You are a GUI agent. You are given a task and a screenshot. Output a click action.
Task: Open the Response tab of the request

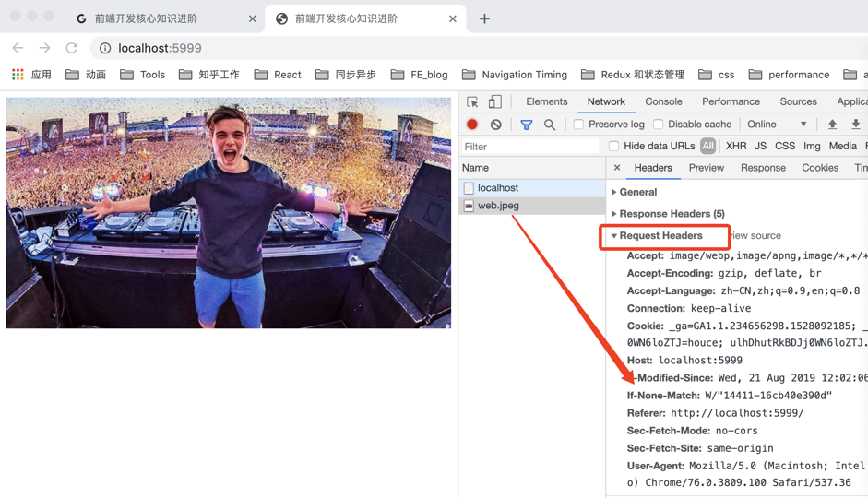[763, 168]
